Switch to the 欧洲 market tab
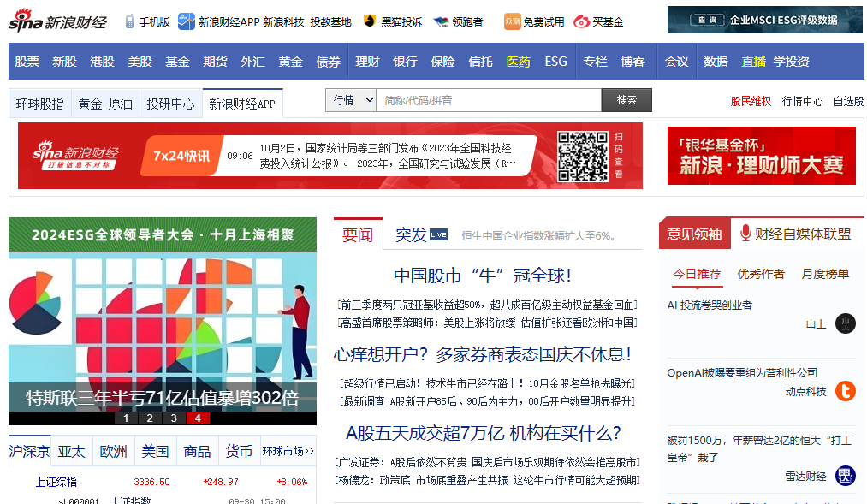 coord(113,452)
